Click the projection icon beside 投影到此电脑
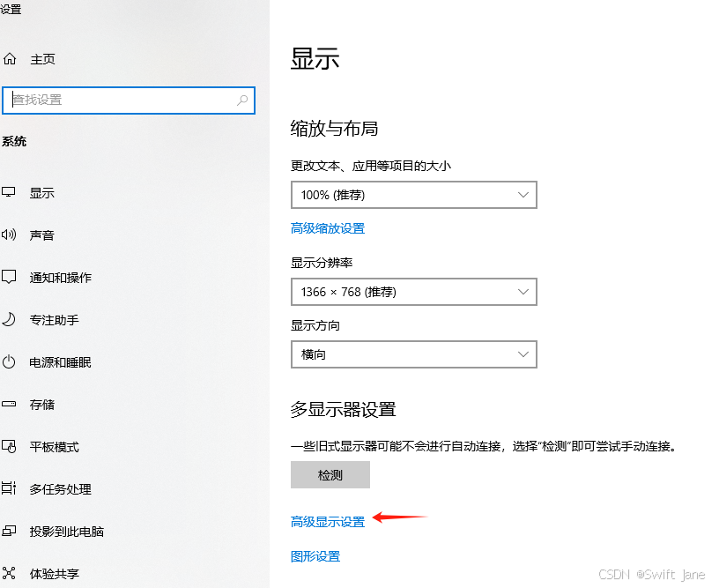This screenshot has height=588, width=719. click(9, 531)
